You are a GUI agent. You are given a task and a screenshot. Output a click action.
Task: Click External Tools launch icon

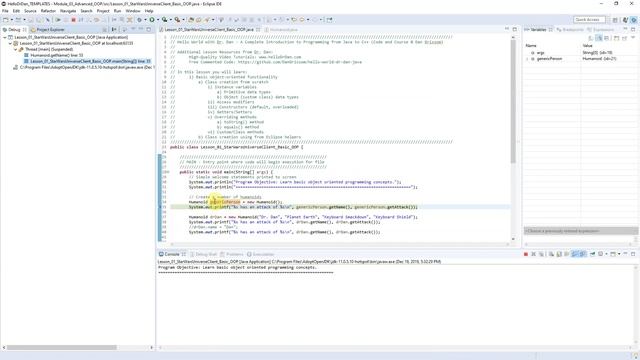coord(177,20)
